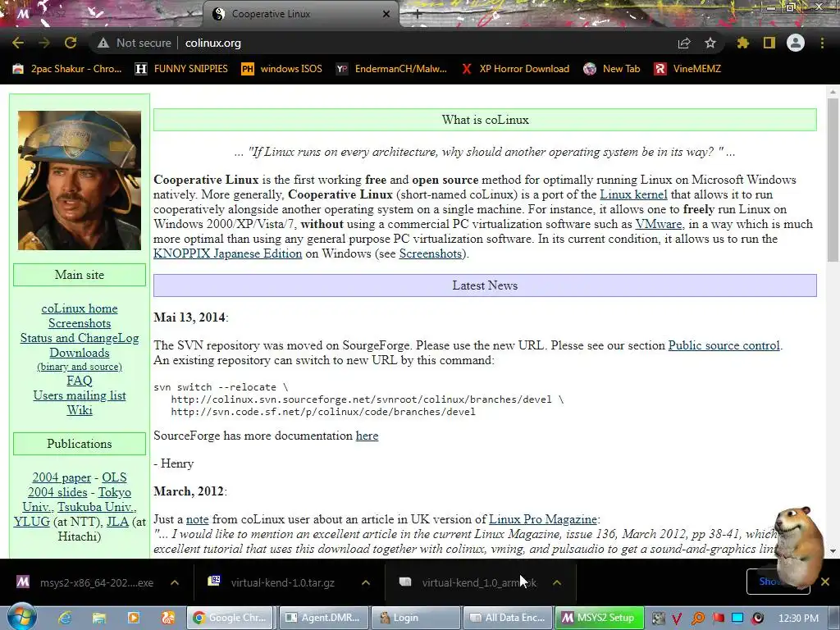Switch to Login taskbar window
The image size is (840, 630).
pyautogui.click(x=416, y=618)
